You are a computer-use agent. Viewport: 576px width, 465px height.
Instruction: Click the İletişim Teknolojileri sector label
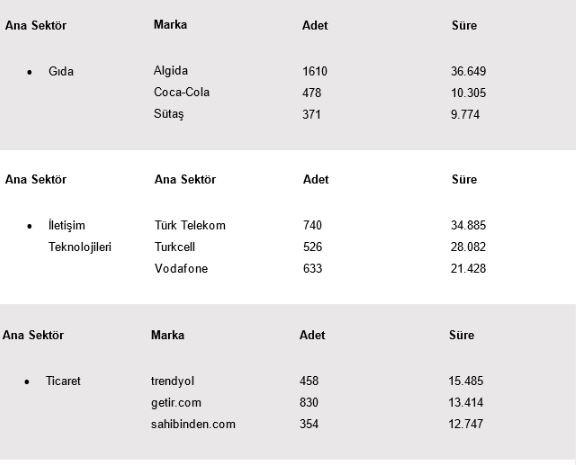coord(80,236)
